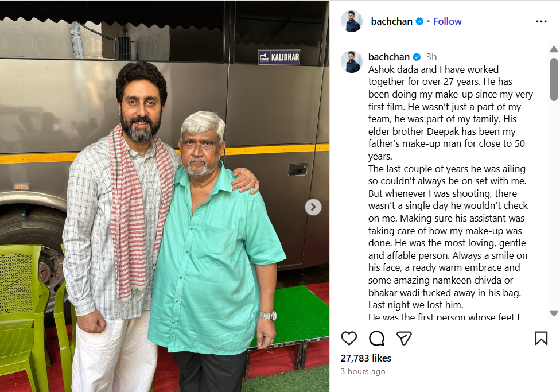The height and width of the screenshot is (392, 560).
Task: Click the verified badge next to caption username
Action: (417, 57)
